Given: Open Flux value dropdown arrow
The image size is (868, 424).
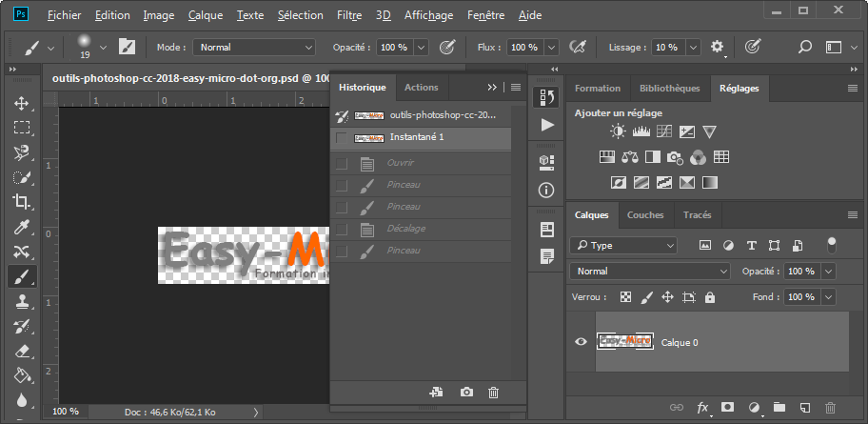Looking at the screenshot, I should click(x=551, y=48).
